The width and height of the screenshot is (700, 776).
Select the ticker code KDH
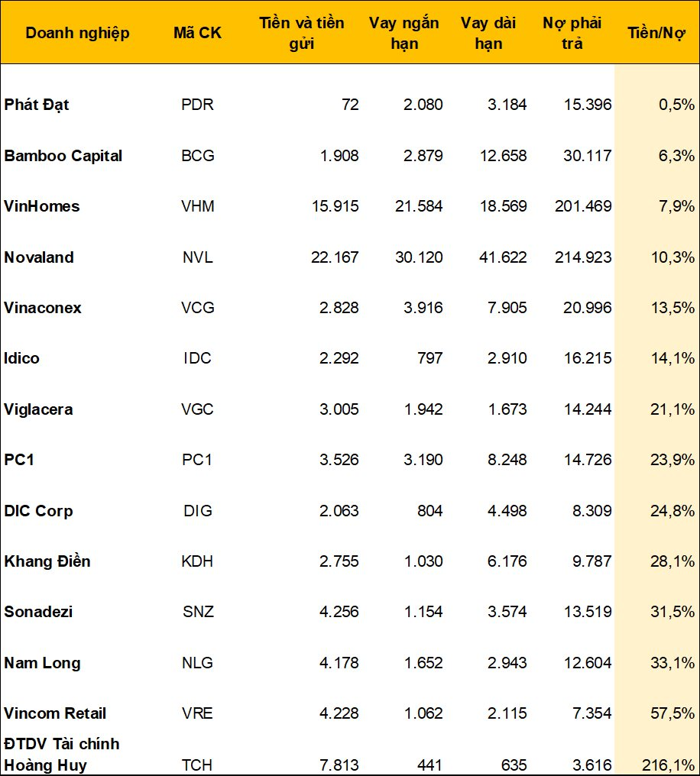pyautogui.click(x=197, y=561)
